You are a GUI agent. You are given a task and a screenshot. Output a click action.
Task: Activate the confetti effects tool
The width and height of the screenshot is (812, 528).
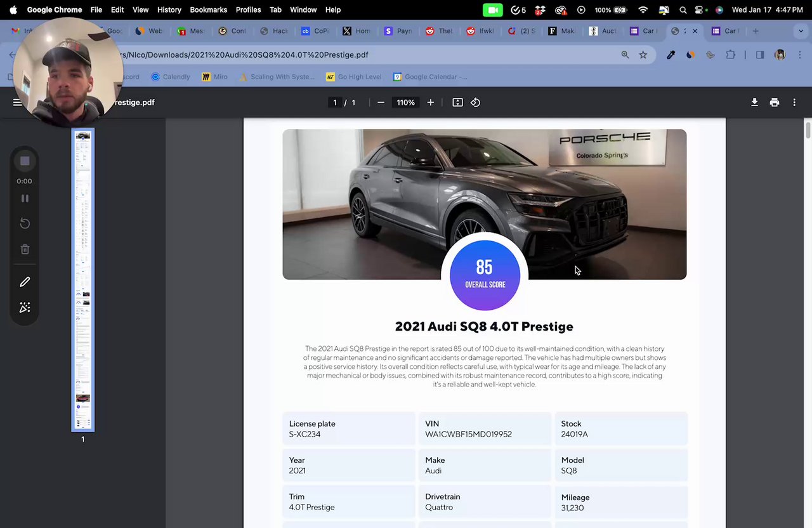tap(25, 308)
